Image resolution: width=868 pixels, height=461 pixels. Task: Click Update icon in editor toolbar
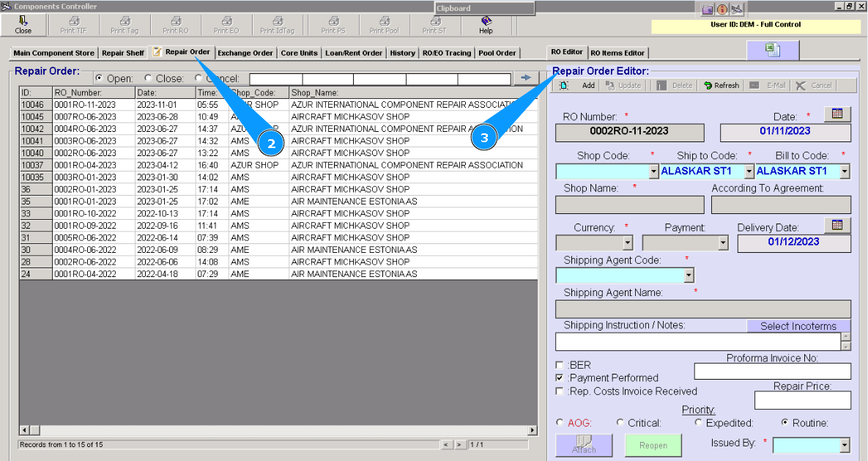610,85
